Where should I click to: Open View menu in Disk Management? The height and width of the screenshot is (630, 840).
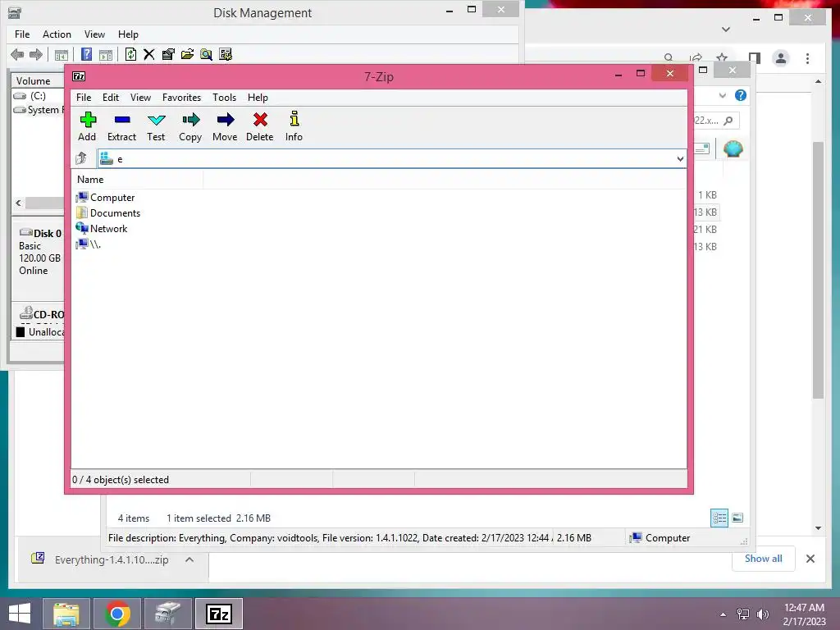coord(94,34)
